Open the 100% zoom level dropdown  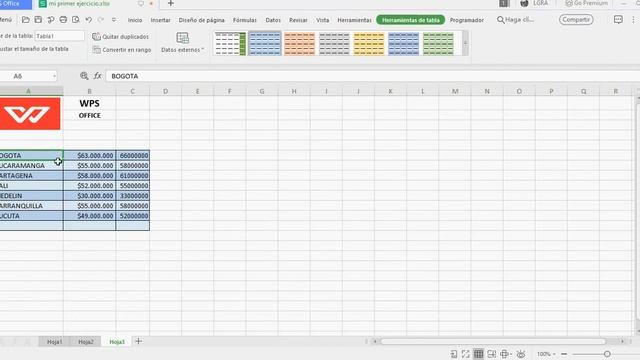(546, 354)
